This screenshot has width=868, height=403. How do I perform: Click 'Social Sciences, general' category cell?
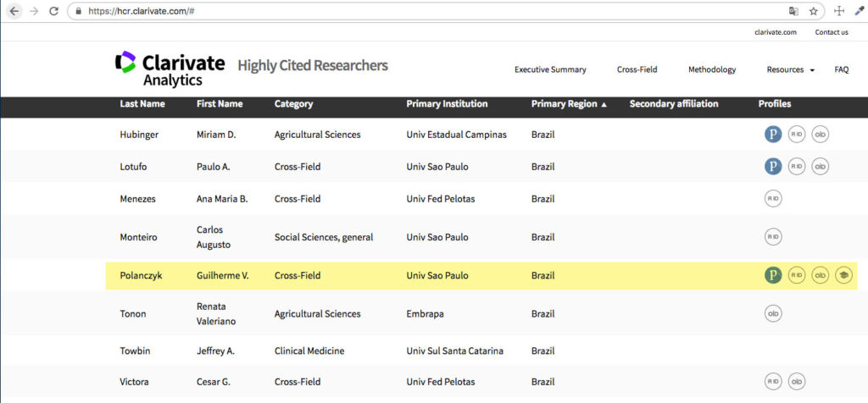click(324, 237)
